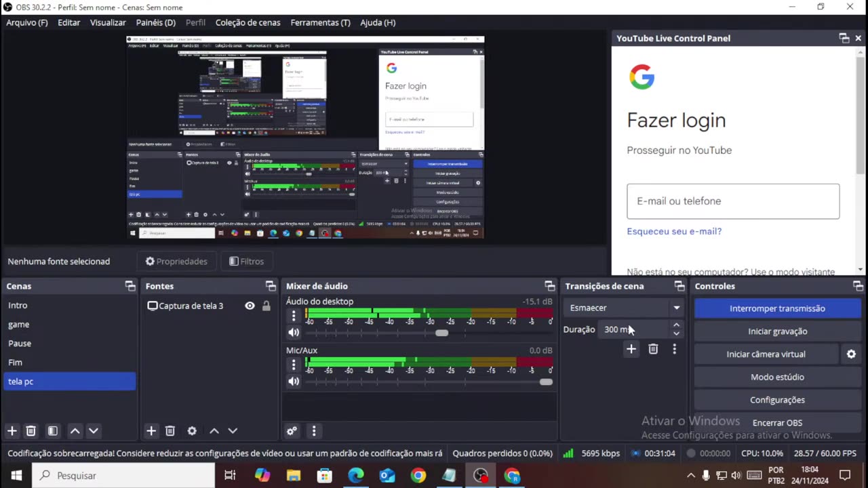Undock the Mixer de áudio panel
The width and height of the screenshot is (868, 488).
point(550,286)
